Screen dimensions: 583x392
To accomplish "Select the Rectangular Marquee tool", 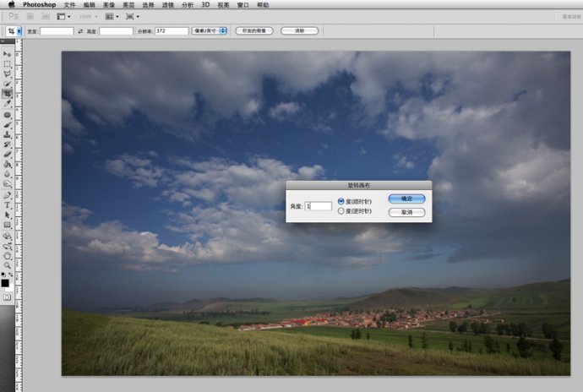I will (x=7, y=64).
